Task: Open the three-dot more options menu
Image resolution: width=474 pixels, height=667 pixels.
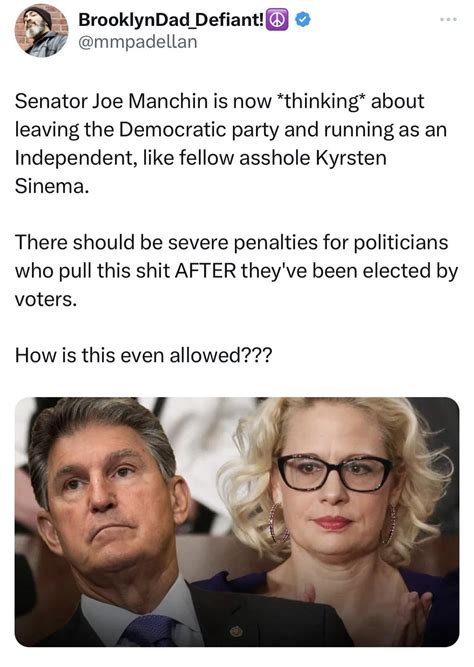Action: click(x=449, y=20)
